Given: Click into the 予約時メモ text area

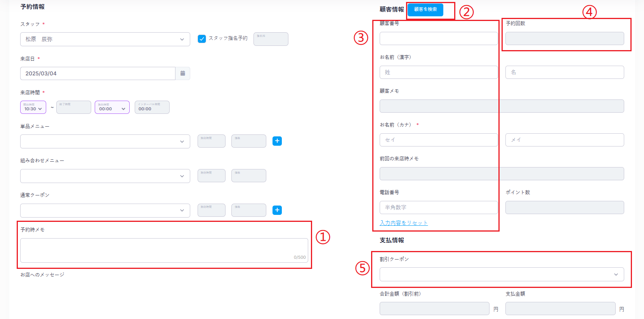Looking at the screenshot, I should click(x=164, y=250).
